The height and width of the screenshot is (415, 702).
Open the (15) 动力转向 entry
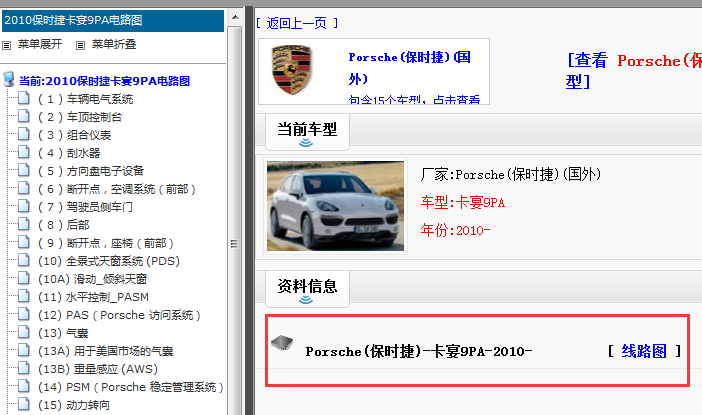pyautogui.click(x=74, y=405)
